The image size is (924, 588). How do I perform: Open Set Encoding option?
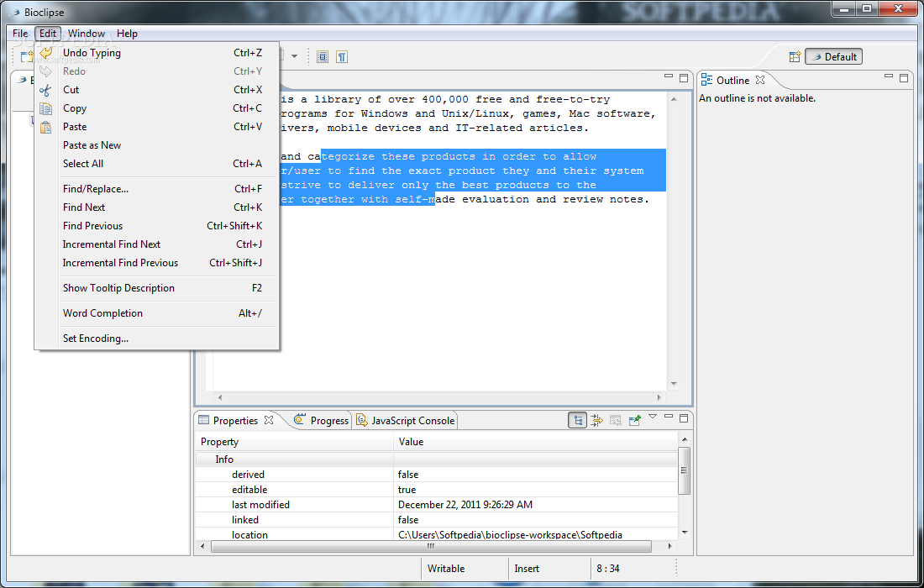coord(157,339)
